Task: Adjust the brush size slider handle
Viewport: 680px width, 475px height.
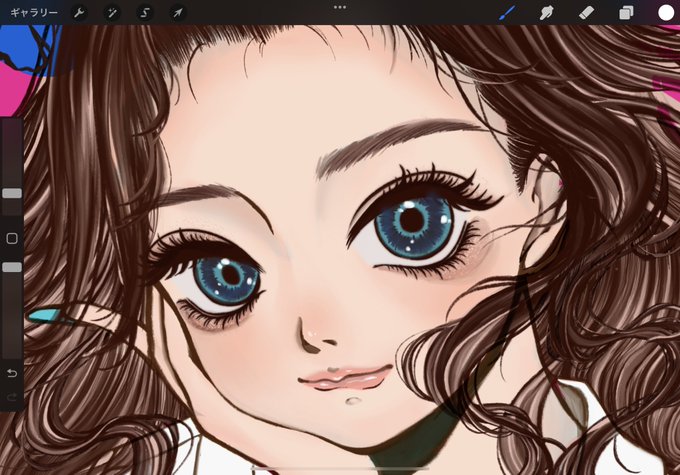Action: pyautogui.click(x=12, y=193)
